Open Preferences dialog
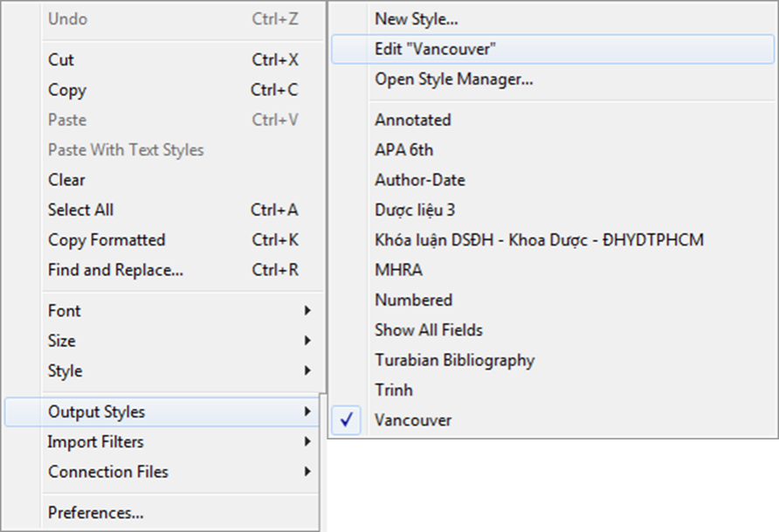The image size is (779, 532). (162, 512)
